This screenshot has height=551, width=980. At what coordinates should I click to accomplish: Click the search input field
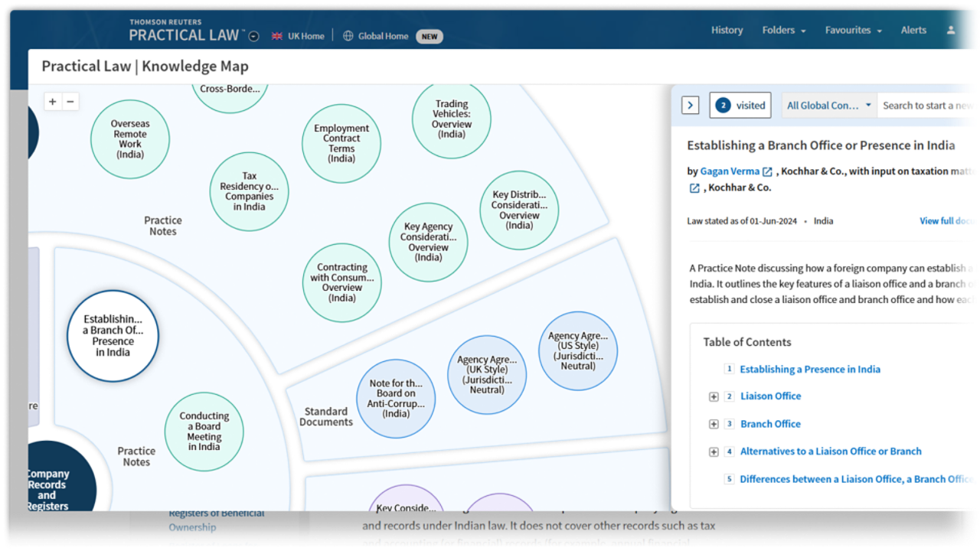(x=928, y=106)
